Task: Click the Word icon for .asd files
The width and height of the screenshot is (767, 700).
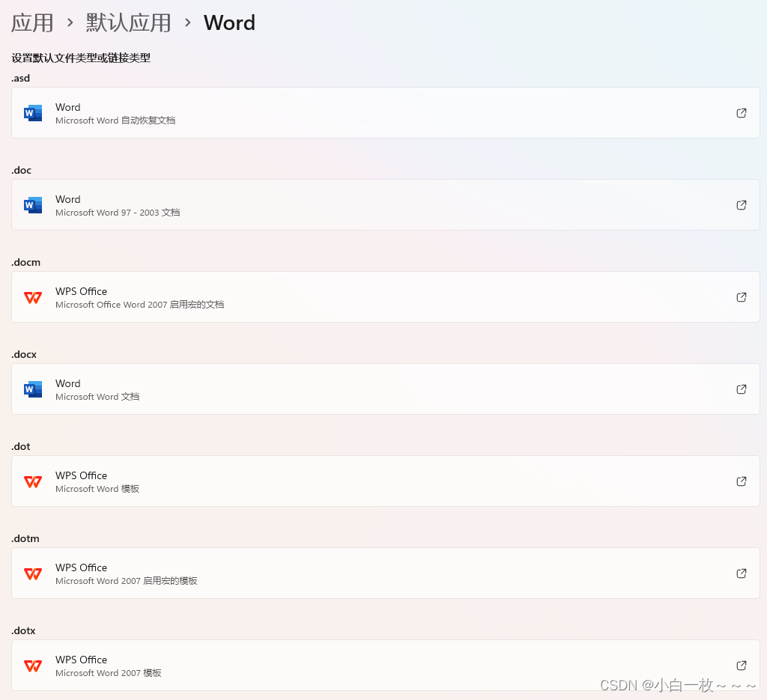Action: click(x=33, y=112)
